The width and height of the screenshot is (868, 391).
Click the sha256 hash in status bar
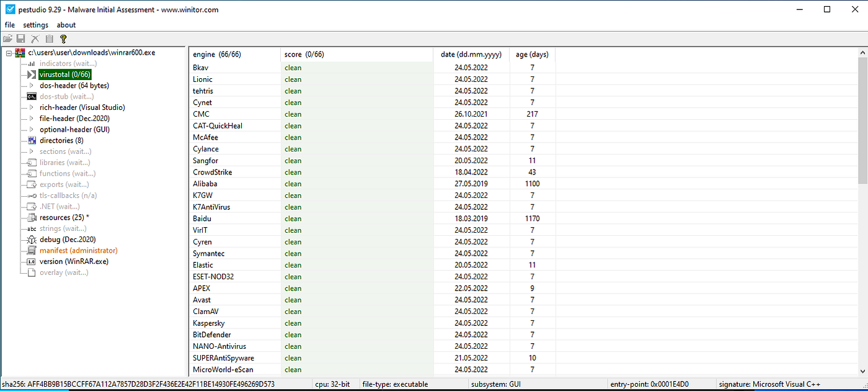coord(138,384)
